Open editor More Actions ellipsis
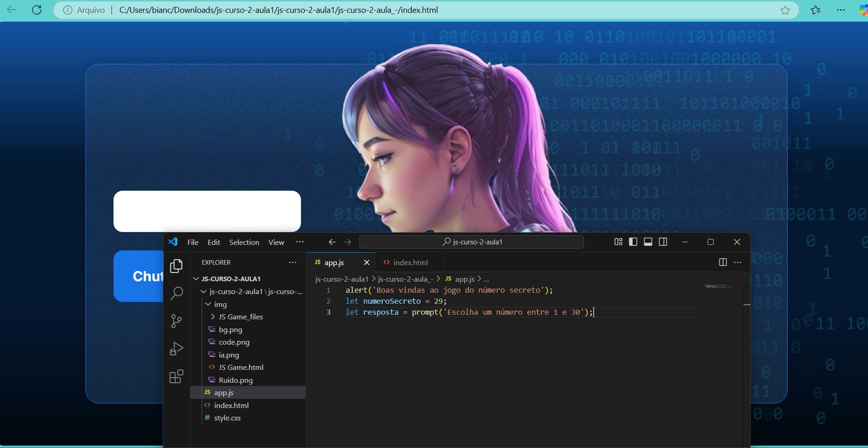The height and width of the screenshot is (448, 868). click(738, 262)
